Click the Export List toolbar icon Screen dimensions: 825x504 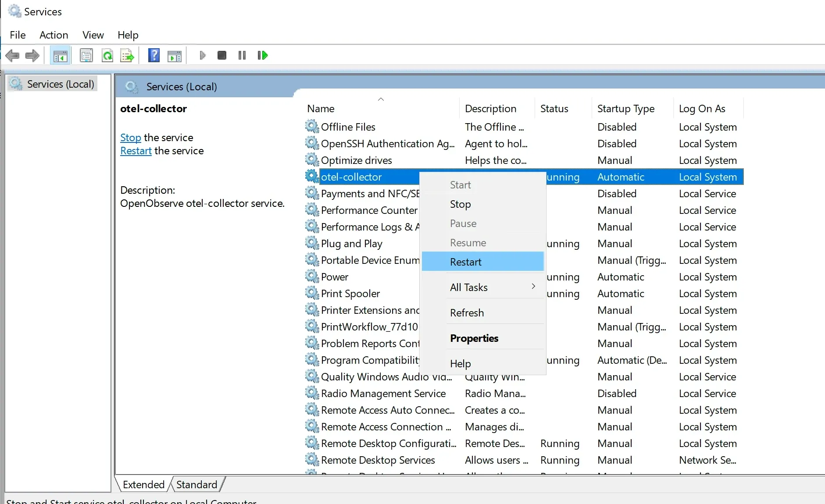click(127, 56)
